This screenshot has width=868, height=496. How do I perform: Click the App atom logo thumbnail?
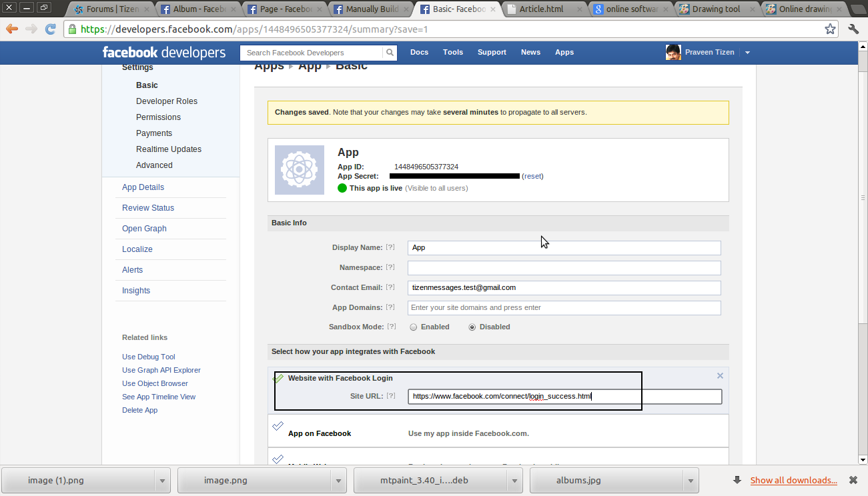[300, 170]
